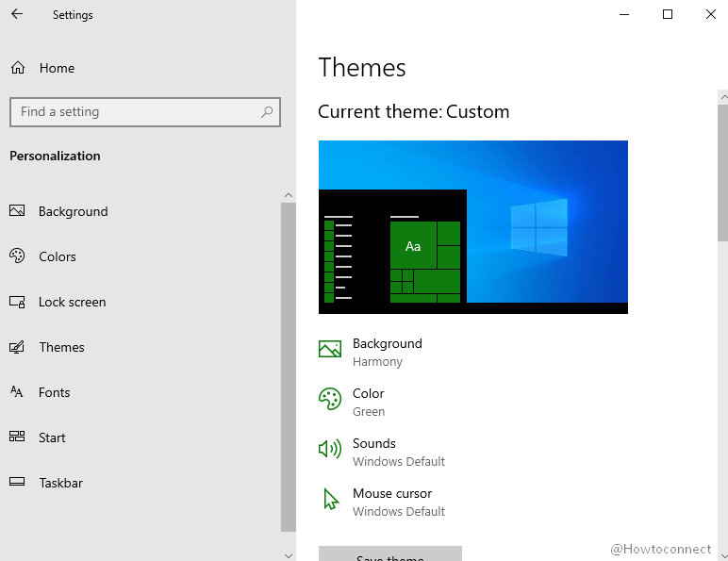Click sidebar scrollbar up arrow

[x=289, y=195]
